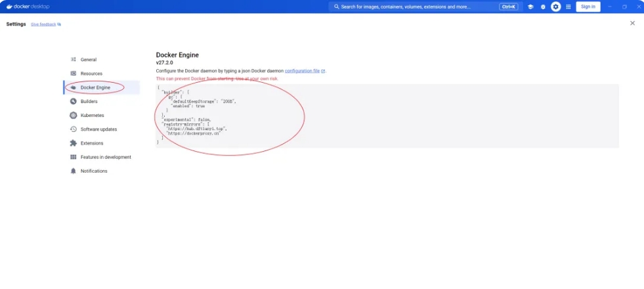The image size is (644, 289).
Task: Click the Notifications bell icon
Action: pyautogui.click(x=73, y=171)
